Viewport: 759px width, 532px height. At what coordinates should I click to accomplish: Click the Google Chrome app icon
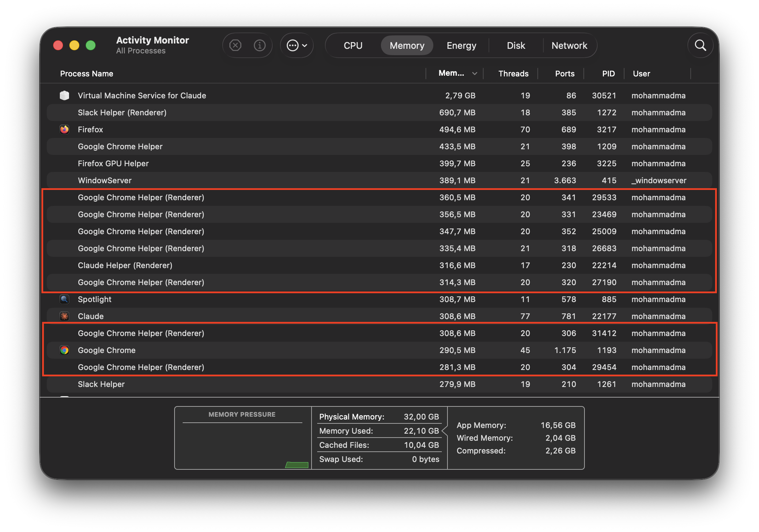tap(64, 350)
